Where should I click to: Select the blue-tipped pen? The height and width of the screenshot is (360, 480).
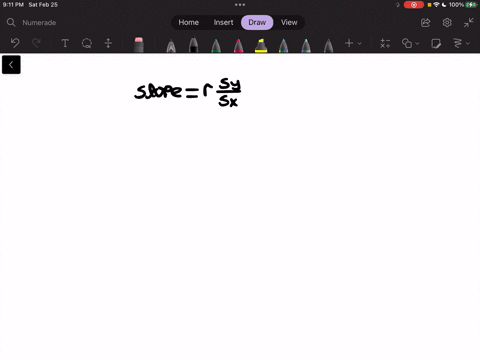click(x=306, y=46)
